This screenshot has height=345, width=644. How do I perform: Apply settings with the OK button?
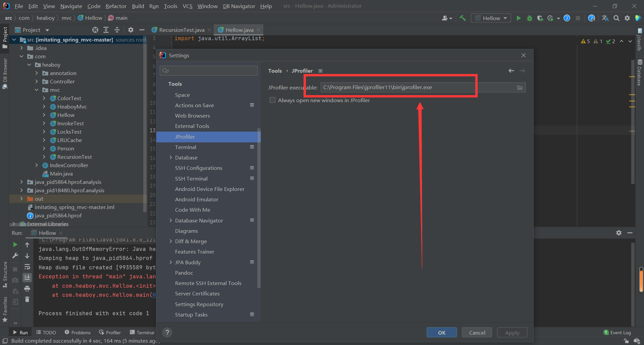tap(441, 332)
